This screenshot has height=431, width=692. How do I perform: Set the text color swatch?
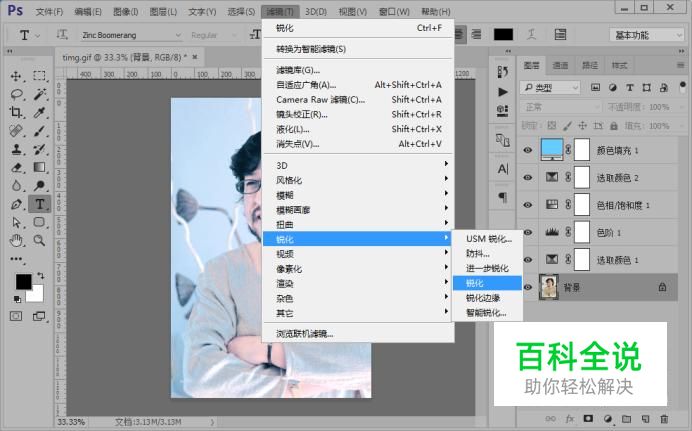[x=503, y=34]
